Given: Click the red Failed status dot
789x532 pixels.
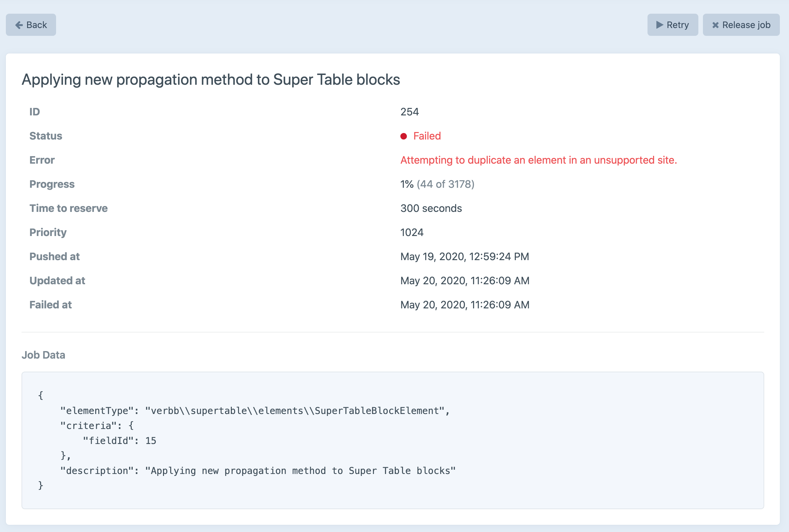Looking at the screenshot, I should 404,136.
